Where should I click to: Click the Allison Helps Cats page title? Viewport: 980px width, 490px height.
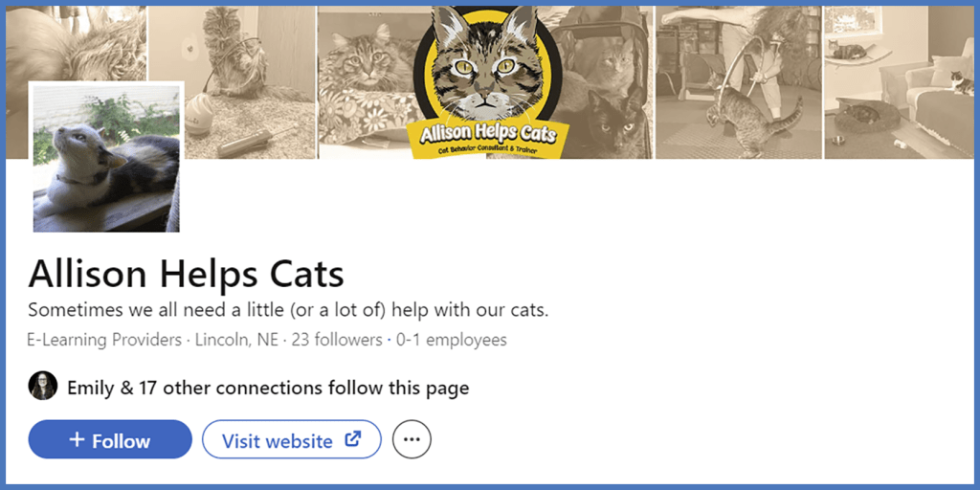[x=186, y=275]
